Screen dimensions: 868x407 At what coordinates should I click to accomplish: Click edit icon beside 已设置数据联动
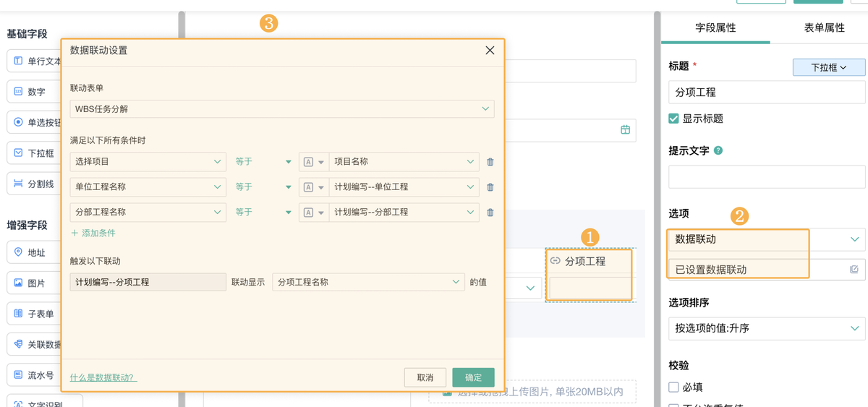[x=854, y=270]
